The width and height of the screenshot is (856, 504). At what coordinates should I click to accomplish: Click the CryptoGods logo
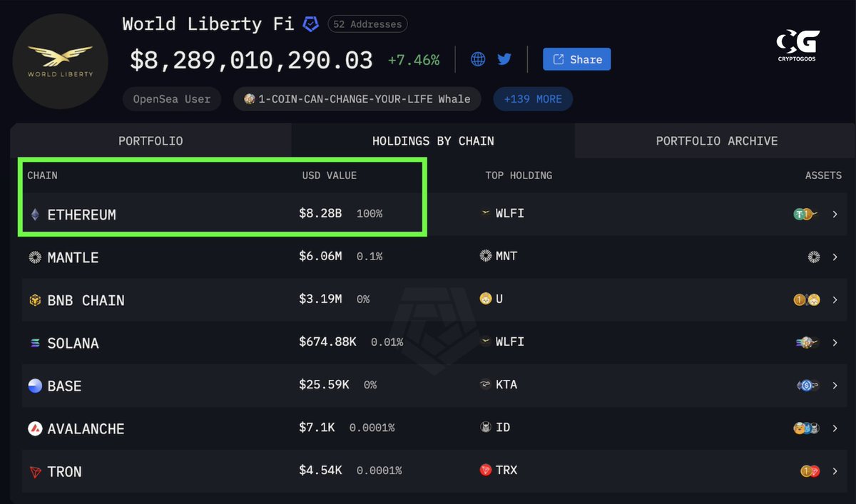[798, 45]
